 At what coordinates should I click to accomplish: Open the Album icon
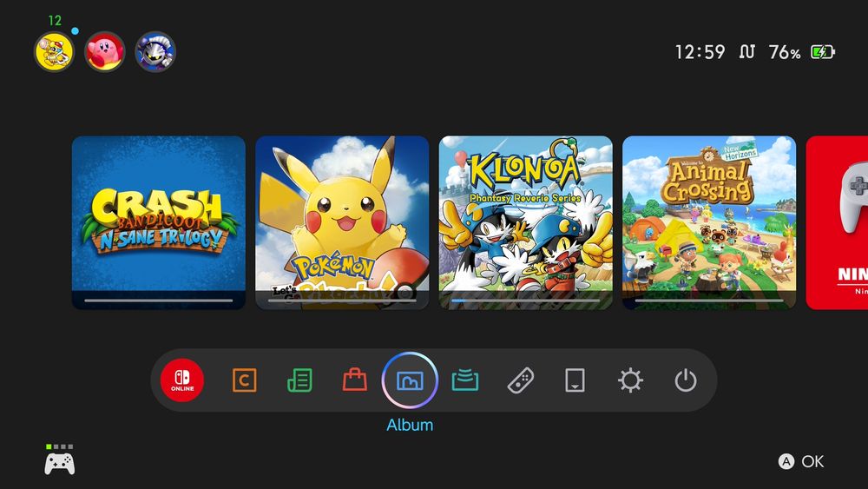click(410, 380)
